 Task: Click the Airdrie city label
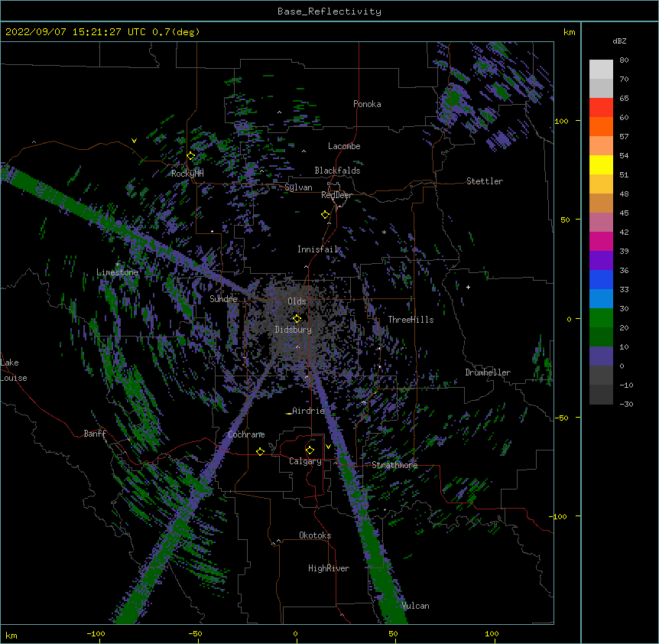point(309,411)
